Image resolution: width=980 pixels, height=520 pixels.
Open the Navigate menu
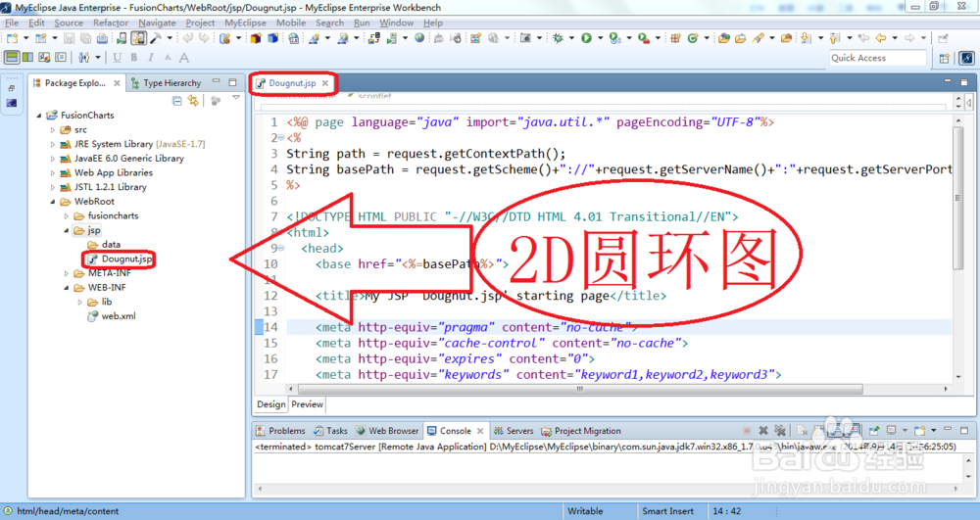[x=157, y=23]
